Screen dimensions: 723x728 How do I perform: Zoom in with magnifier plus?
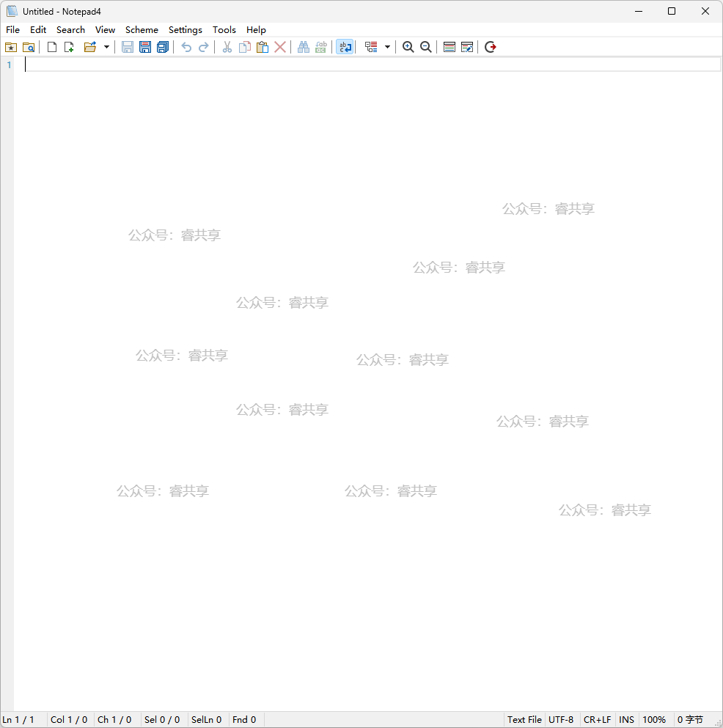(x=408, y=47)
